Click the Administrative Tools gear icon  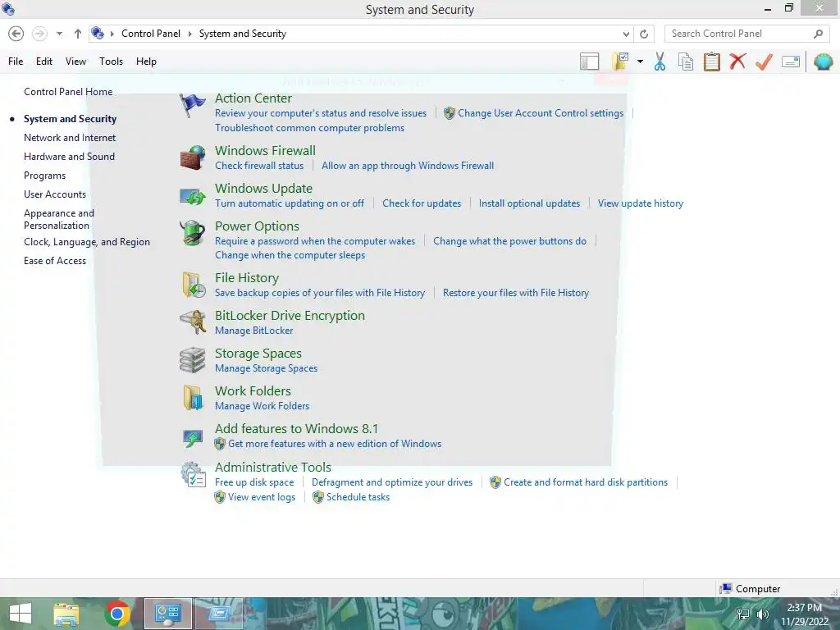tap(193, 474)
